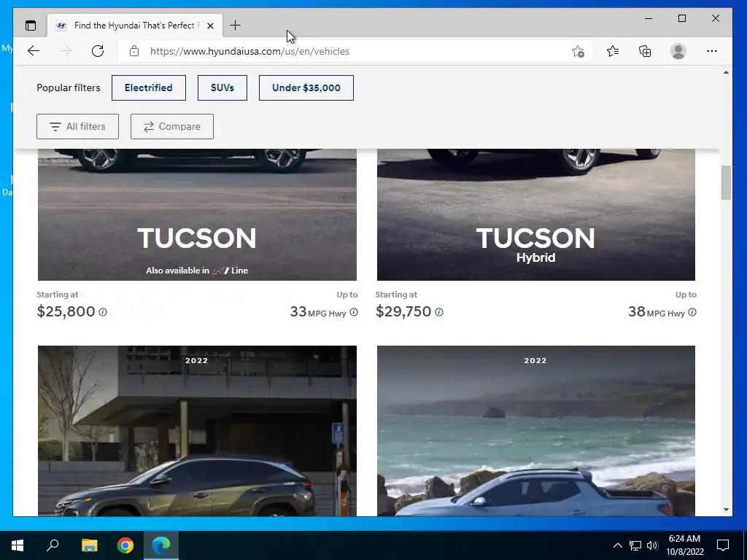Viewport: 747px width, 560px height.
Task: Open Edge Settings and more menu
Action: coord(712,51)
